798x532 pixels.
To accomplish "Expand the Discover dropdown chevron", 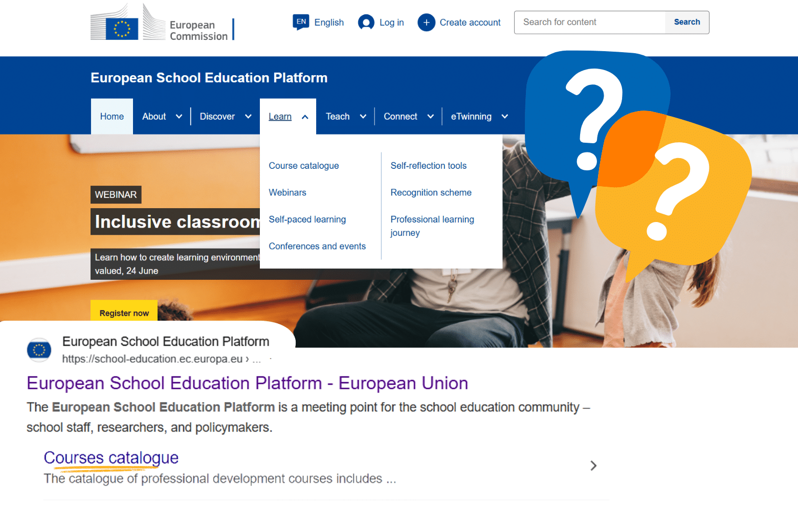I will click(248, 117).
